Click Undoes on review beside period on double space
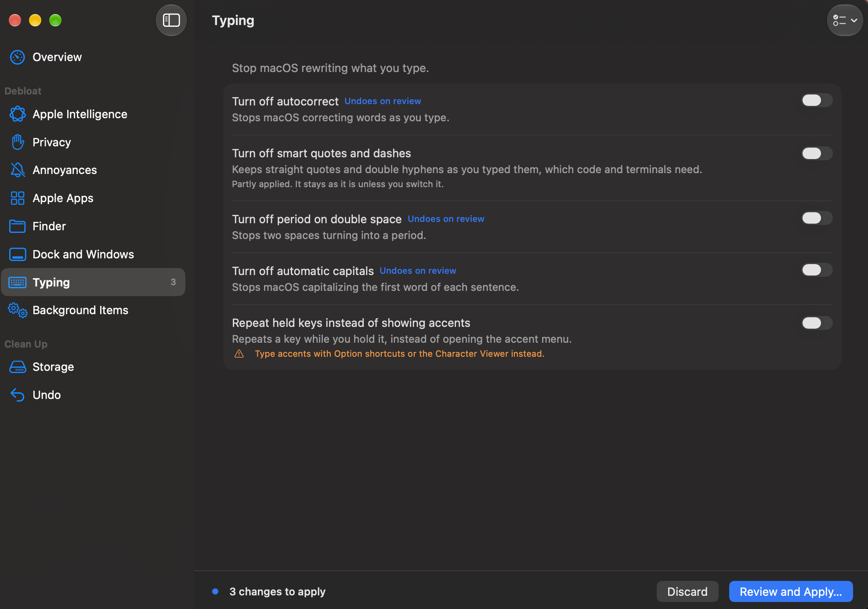The height and width of the screenshot is (609, 868). pyautogui.click(x=446, y=219)
